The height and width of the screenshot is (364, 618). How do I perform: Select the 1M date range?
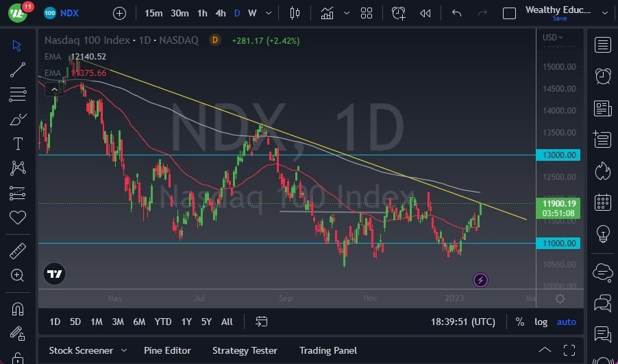pos(97,322)
